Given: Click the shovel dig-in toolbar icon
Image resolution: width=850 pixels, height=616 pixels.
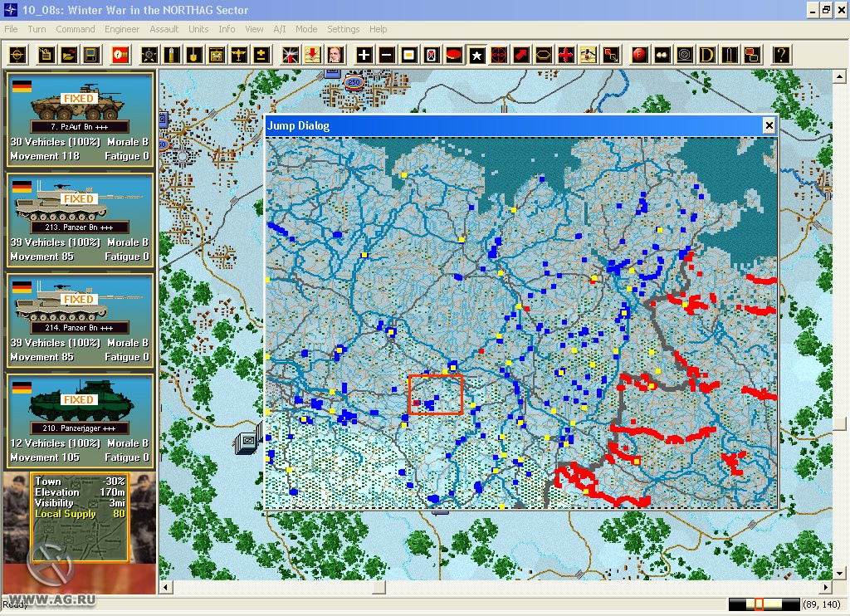Looking at the screenshot, I should click(x=194, y=55).
